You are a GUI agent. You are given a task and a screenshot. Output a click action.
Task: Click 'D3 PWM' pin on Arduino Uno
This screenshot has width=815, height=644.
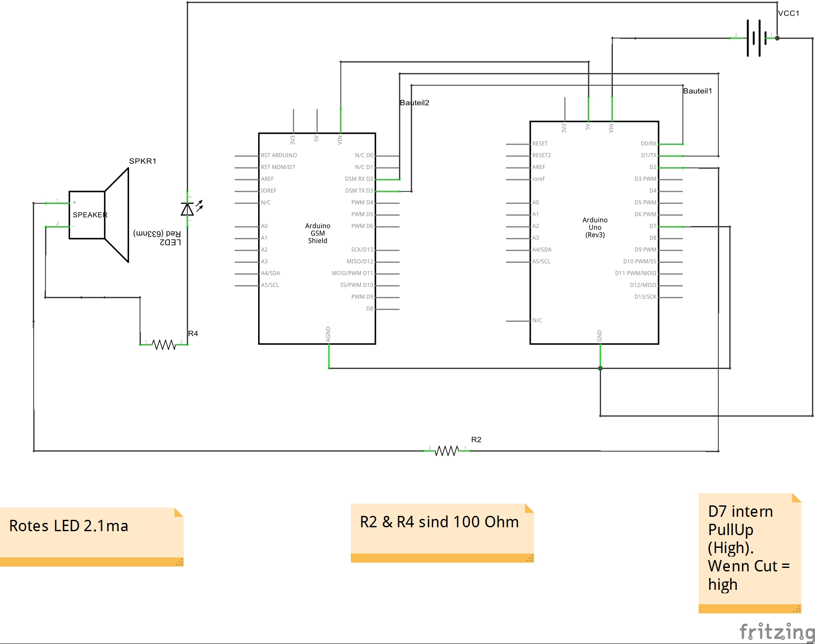point(645,179)
